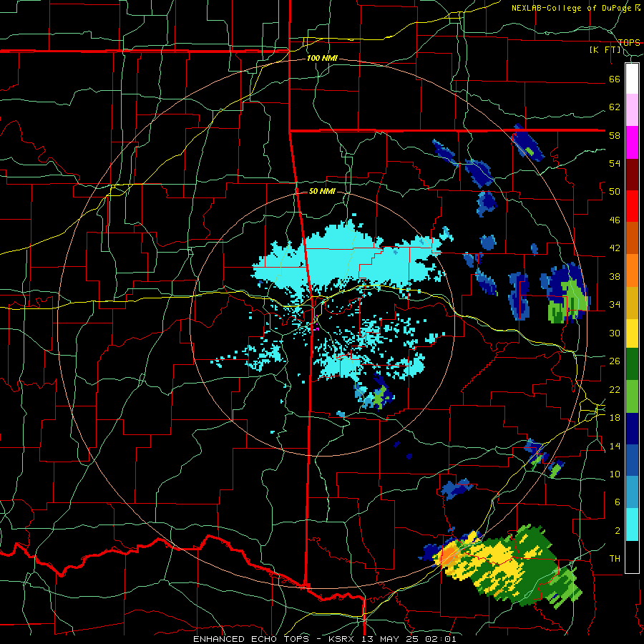644x644 pixels.
Task: Click the dark green legend swatch
Action: point(632,364)
